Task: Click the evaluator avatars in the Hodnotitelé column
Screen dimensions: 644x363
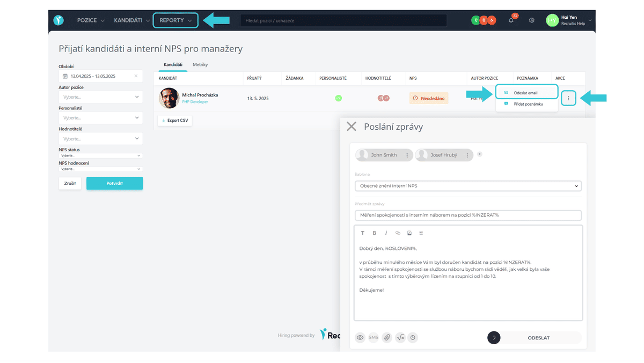Action: click(x=383, y=98)
